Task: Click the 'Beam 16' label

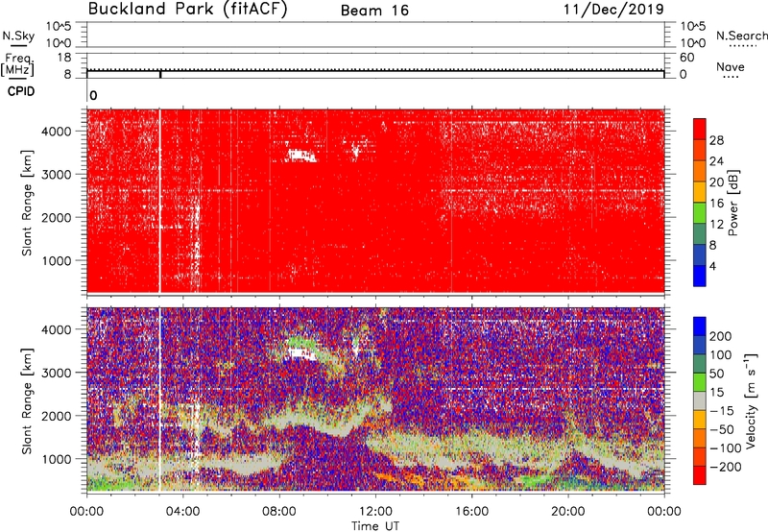Action: point(374,11)
